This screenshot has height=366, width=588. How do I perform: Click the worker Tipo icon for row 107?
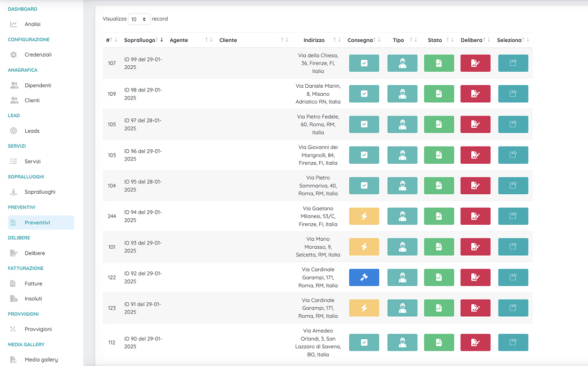click(402, 63)
